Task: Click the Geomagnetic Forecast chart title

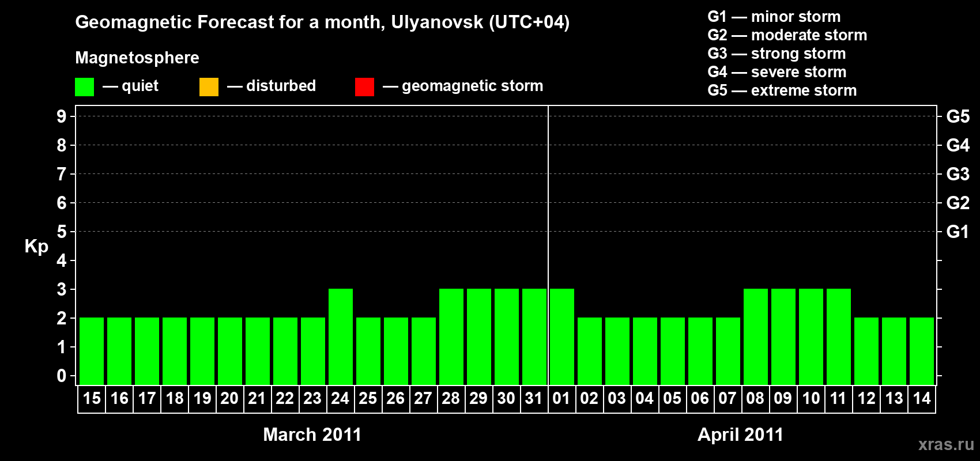Action: point(322,22)
